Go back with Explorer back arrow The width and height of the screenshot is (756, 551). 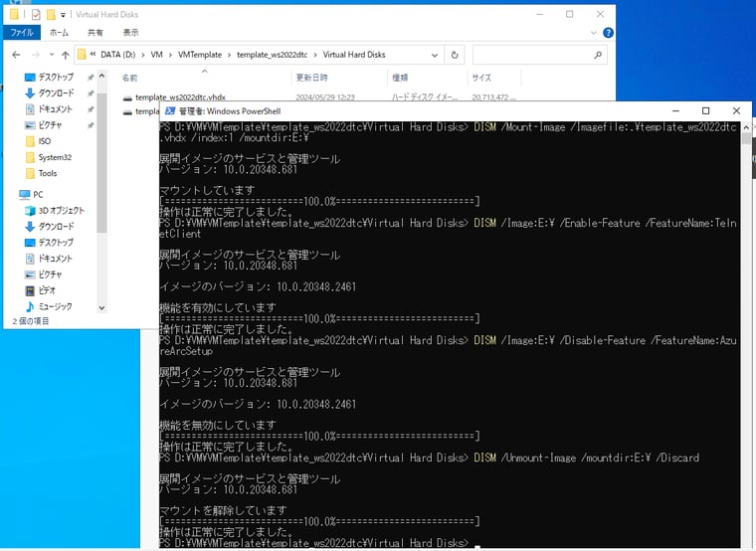click(16, 55)
